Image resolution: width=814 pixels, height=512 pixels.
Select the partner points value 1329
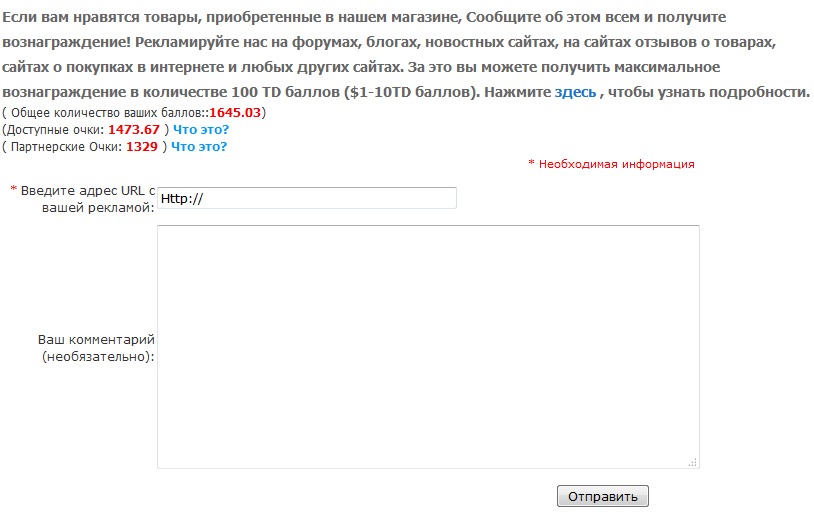point(141,147)
